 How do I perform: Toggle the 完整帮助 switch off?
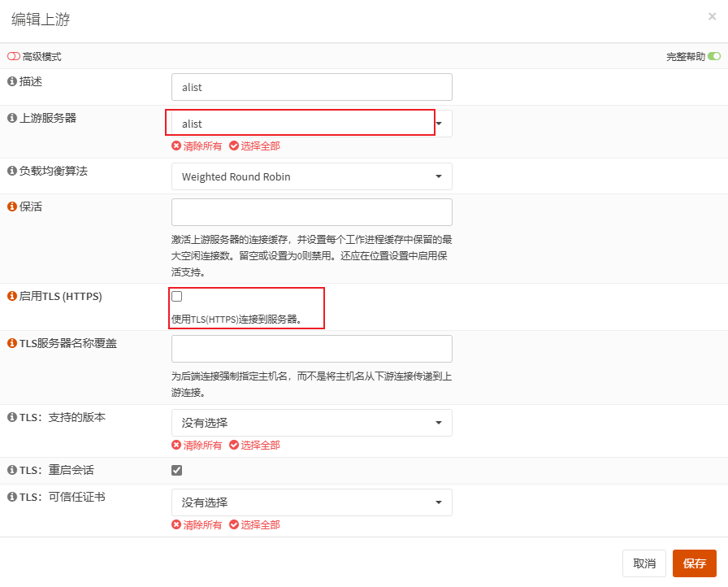tap(713, 57)
